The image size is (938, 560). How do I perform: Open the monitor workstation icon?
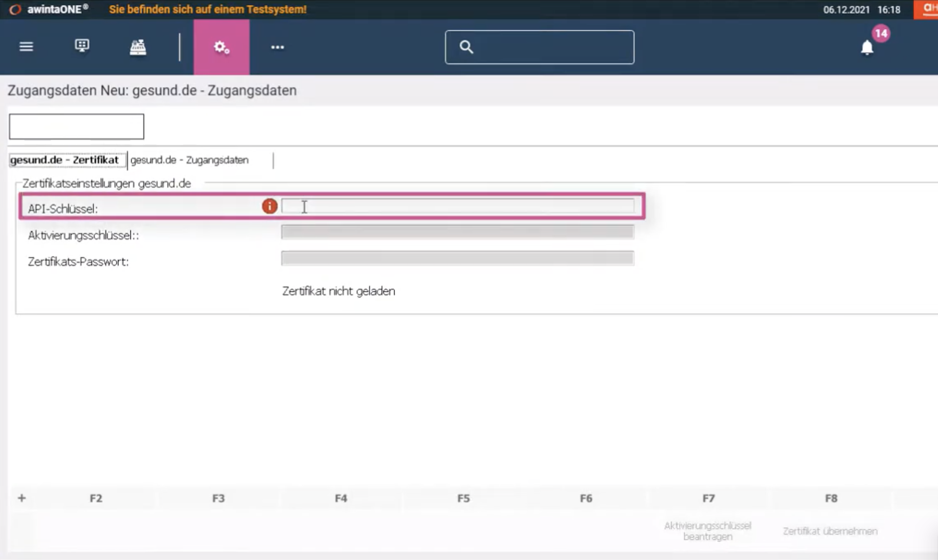point(82,46)
